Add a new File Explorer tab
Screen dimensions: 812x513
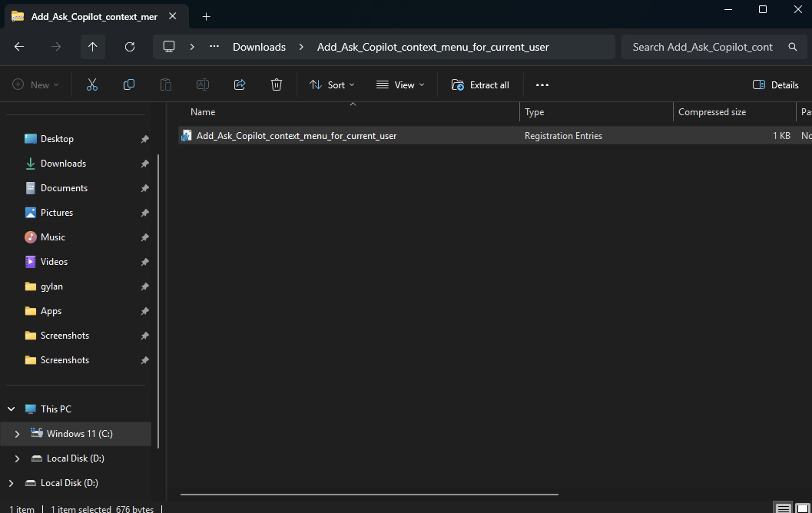(206, 17)
